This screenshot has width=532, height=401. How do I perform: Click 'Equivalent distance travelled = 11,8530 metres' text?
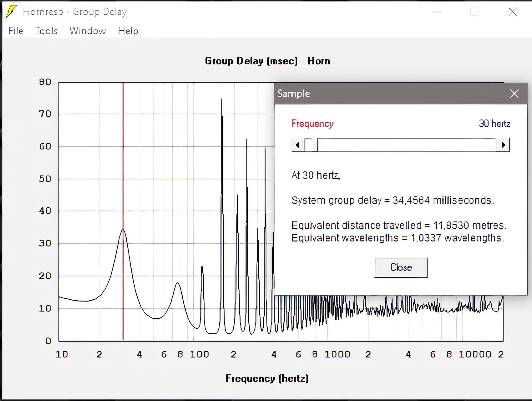pos(399,225)
